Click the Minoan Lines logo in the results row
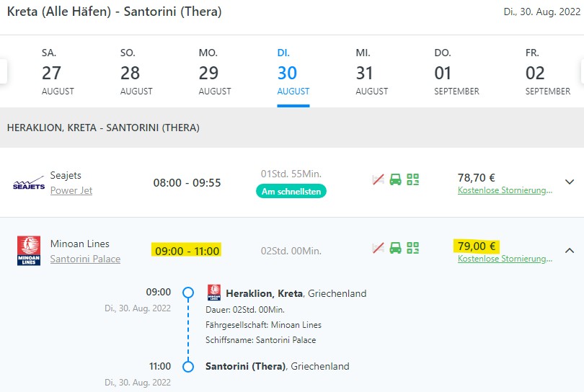The height and width of the screenshot is (392, 584). pos(29,251)
